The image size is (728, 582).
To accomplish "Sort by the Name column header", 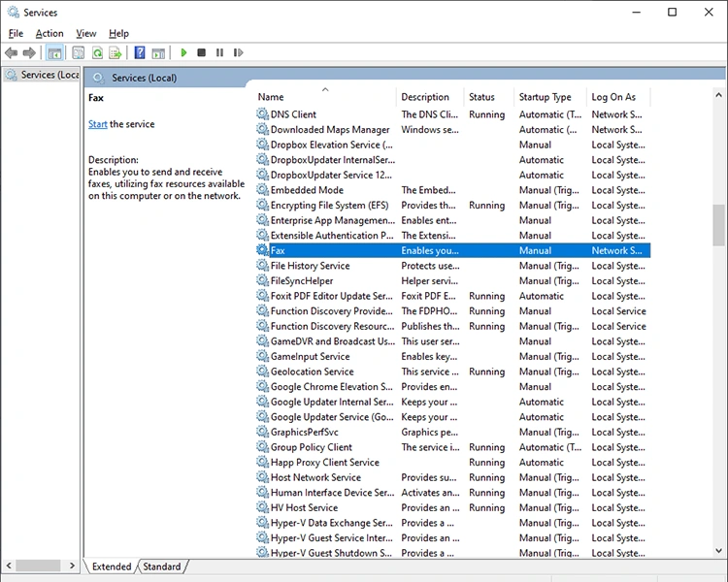I will (325, 97).
